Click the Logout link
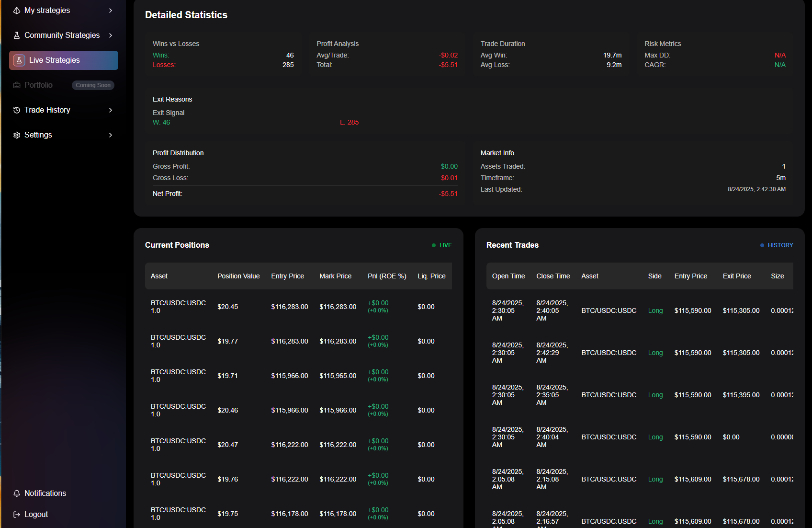 tap(36, 515)
